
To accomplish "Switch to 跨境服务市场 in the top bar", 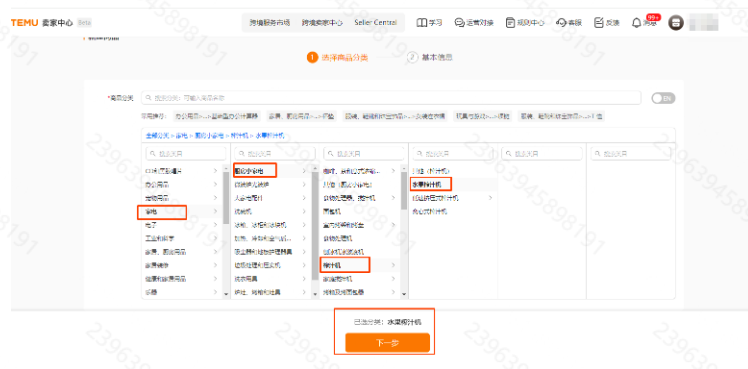I will click(x=270, y=22).
